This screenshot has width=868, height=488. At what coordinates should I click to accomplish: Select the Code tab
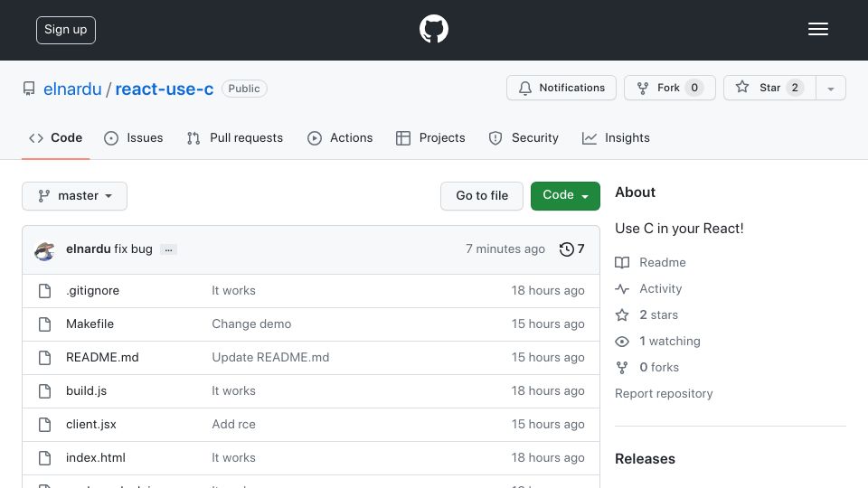click(x=55, y=137)
